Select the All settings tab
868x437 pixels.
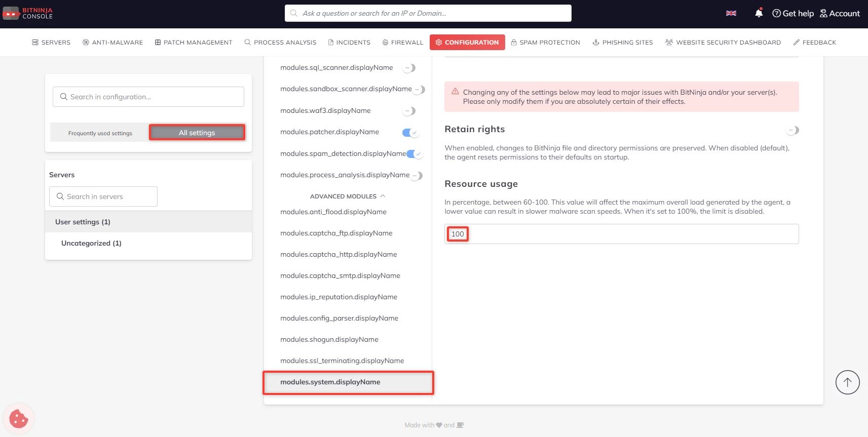pyautogui.click(x=197, y=133)
